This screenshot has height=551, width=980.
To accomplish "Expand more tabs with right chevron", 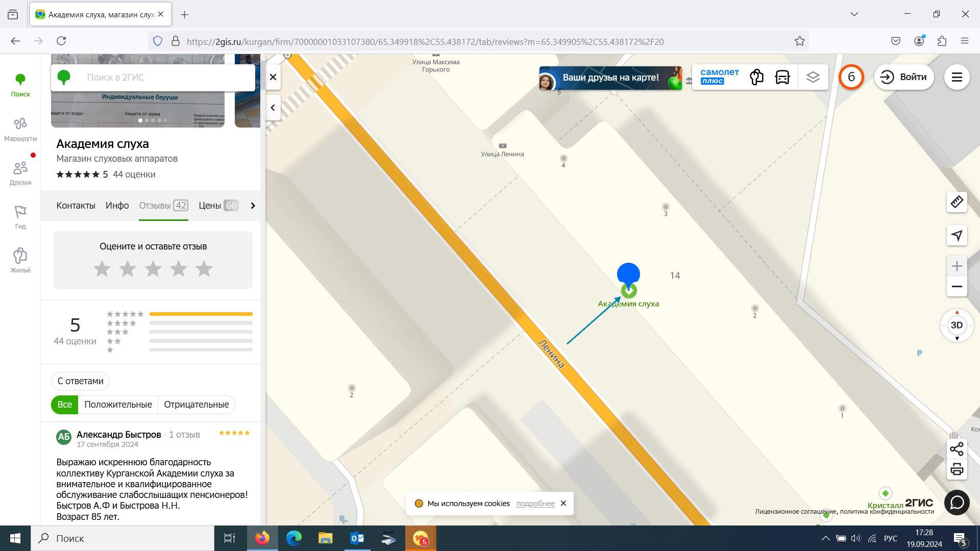I will pos(253,206).
